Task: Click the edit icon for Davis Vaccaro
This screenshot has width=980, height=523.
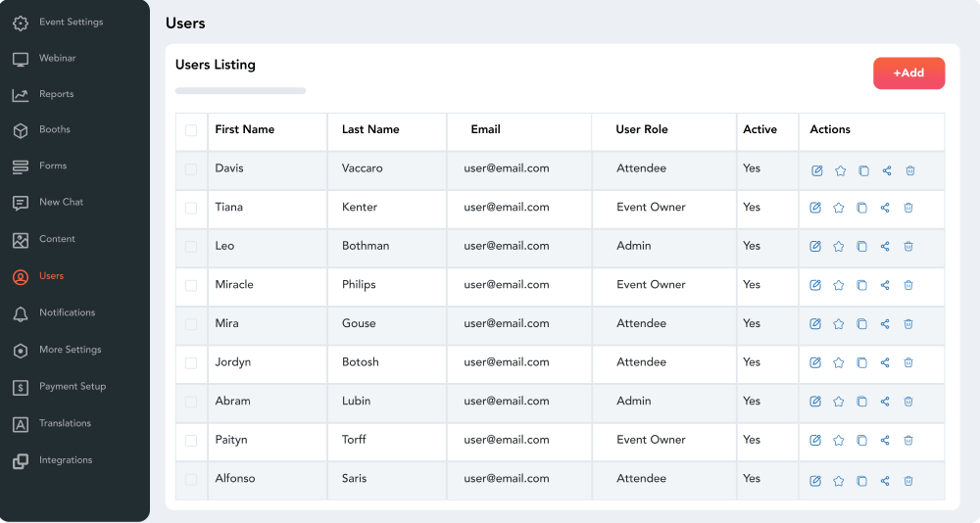Action: click(817, 170)
